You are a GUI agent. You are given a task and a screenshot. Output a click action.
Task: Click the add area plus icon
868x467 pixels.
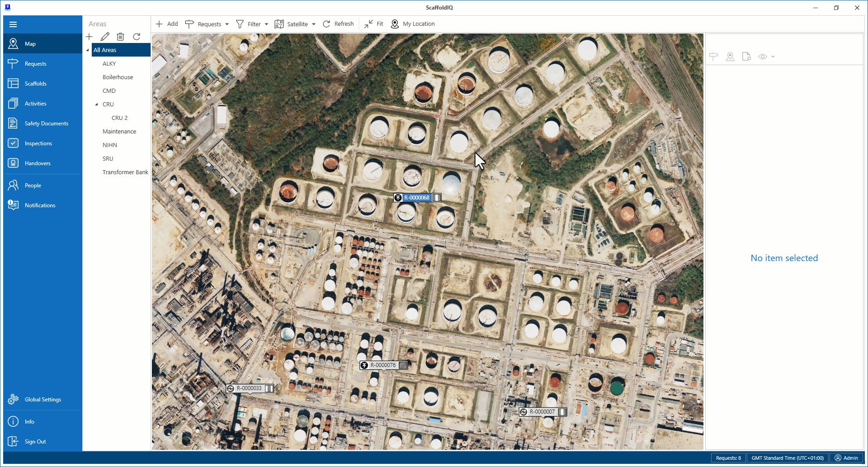[x=90, y=37]
